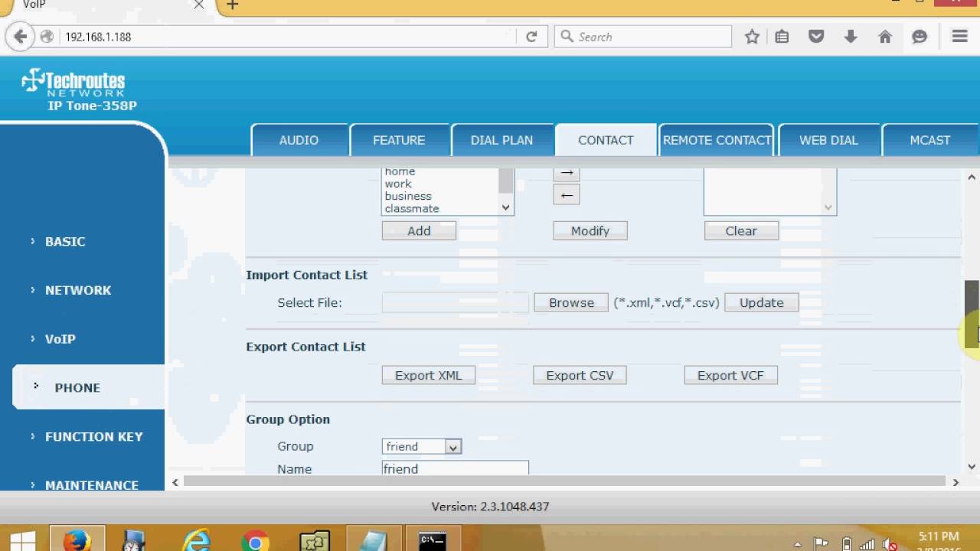Open the command prompt taskbar icon
This screenshot has height=551, width=980.
(433, 540)
